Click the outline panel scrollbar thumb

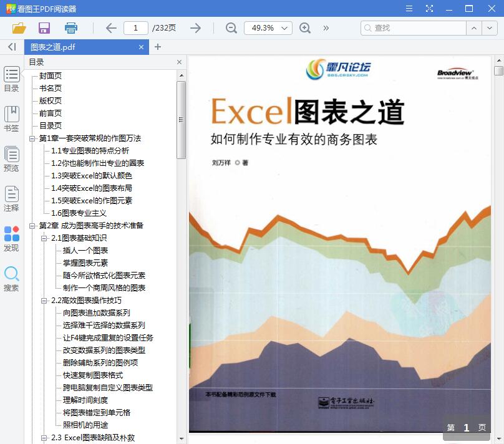coord(181,120)
